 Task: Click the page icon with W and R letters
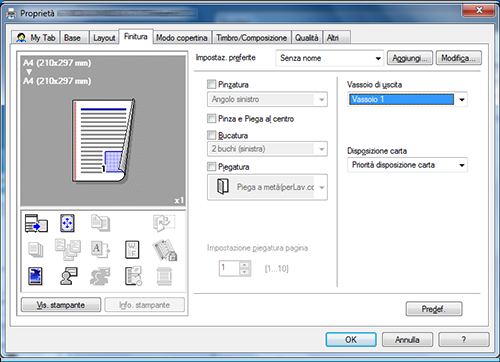(132, 250)
